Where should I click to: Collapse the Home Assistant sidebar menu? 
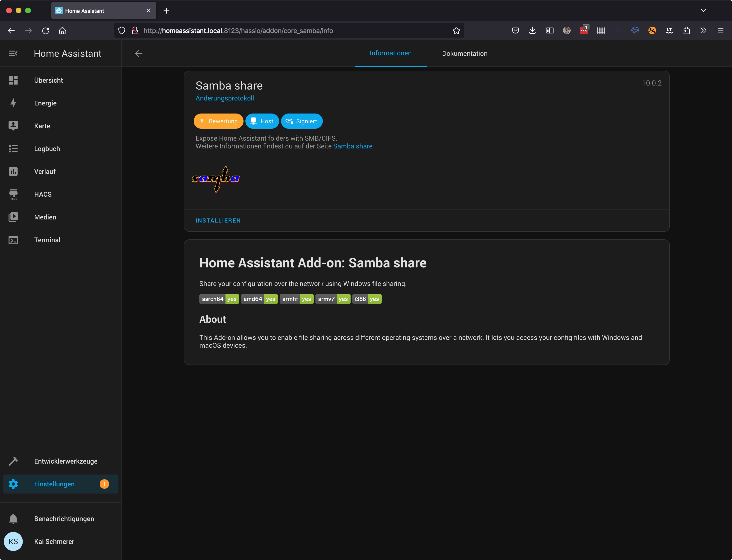(13, 53)
